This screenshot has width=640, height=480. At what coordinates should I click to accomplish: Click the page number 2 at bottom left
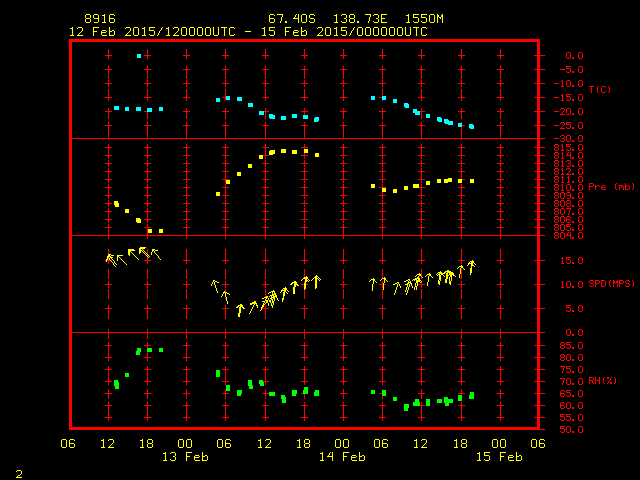(x=19, y=474)
